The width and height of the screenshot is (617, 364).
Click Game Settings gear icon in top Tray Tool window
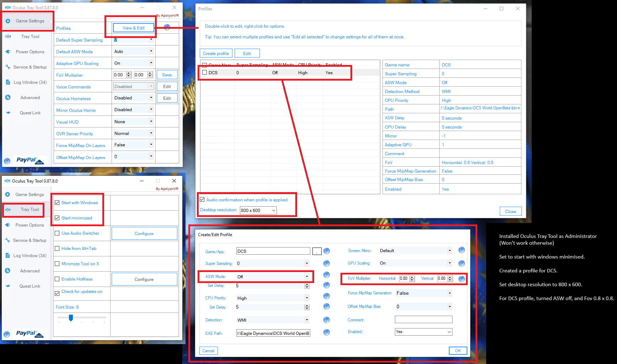pos(8,21)
